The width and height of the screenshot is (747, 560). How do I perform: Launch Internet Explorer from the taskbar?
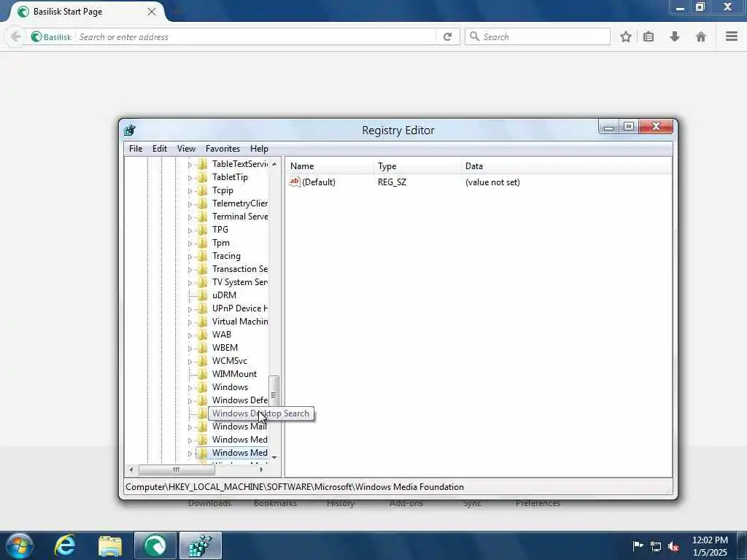tap(65, 545)
